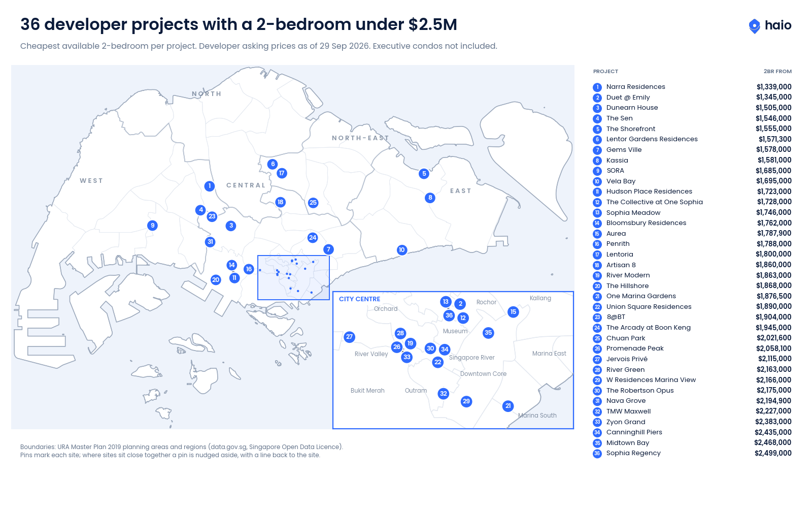Open Duet @ Emily in the project list
Viewport: 812px width, 508px height.
coord(628,98)
